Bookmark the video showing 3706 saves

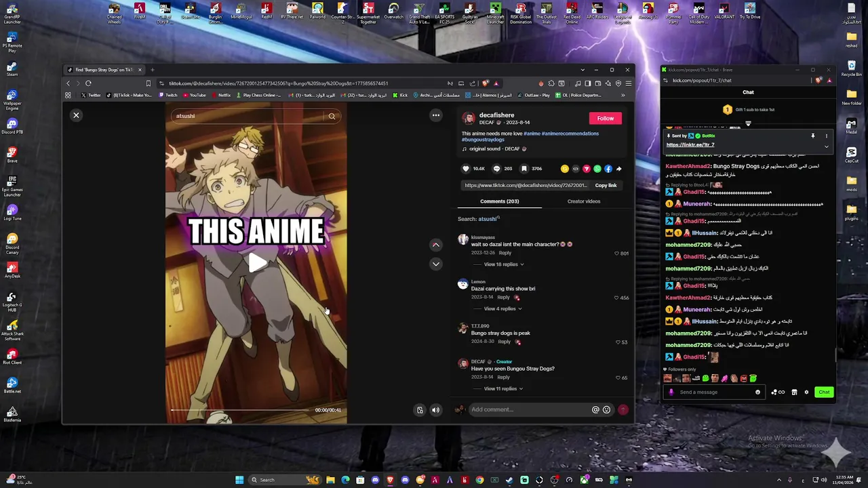pos(524,169)
